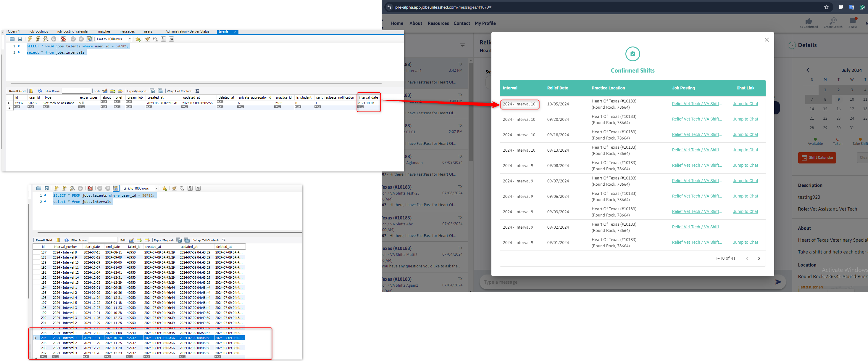Close the Confirmed Shifts dialog
Screen dimensions: 868x361
point(767,40)
